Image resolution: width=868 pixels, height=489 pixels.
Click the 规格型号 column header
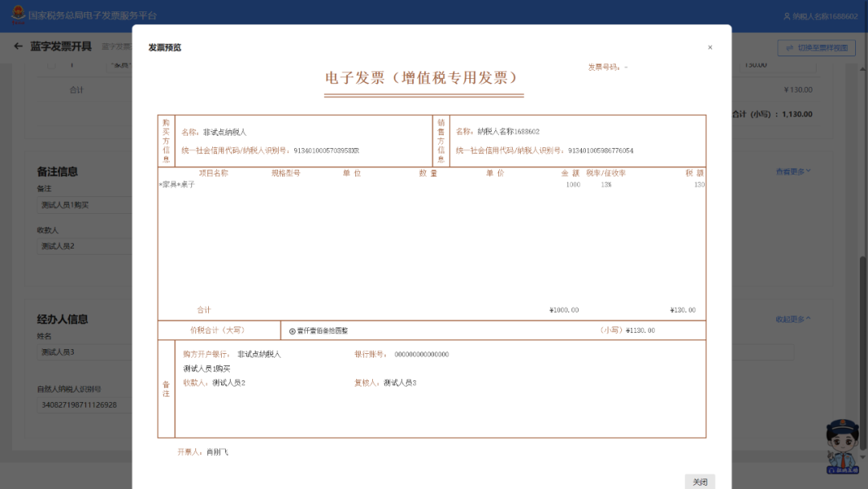coord(285,174)
